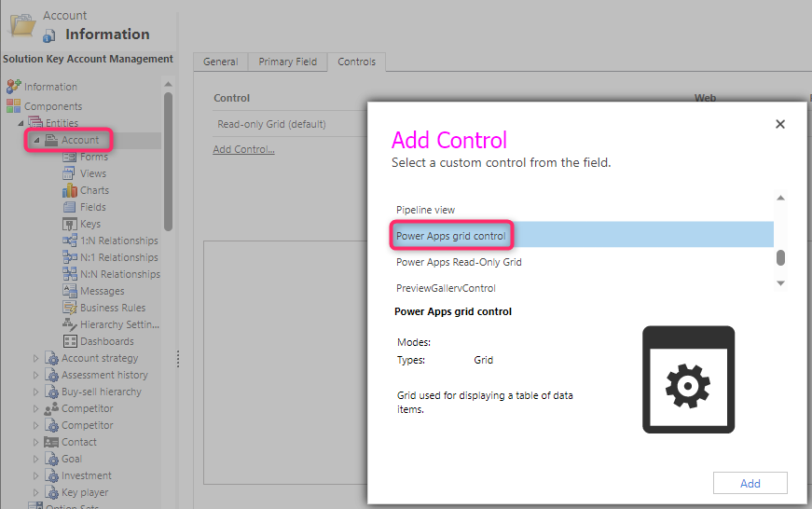Click the Account entity icon

coord(50,140)
